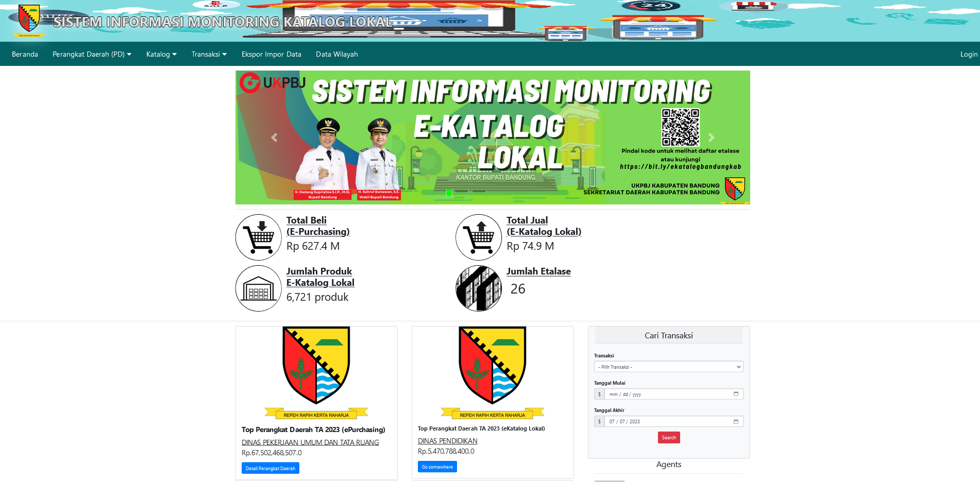Open the Transaksi dropdown in navbar

[x=209, y=54]
